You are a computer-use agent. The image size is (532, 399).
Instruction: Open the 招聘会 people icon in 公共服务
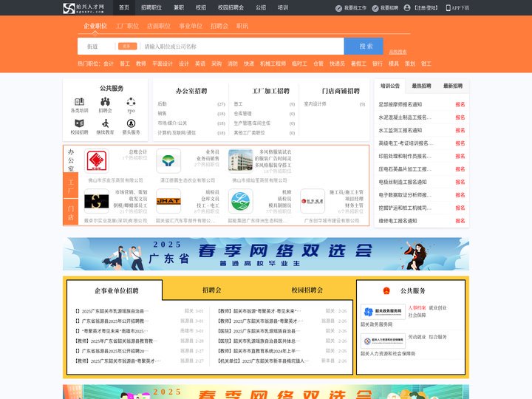click(x=105, y=101)
